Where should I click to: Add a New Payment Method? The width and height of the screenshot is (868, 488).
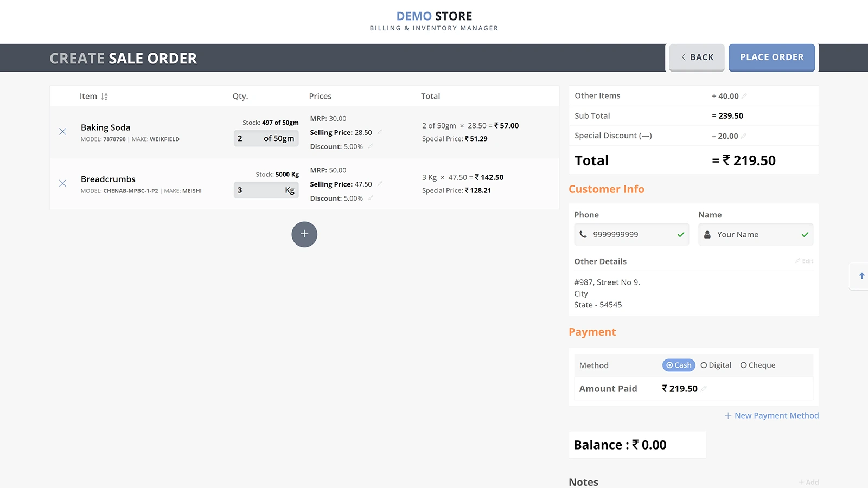tap(771, 415)
